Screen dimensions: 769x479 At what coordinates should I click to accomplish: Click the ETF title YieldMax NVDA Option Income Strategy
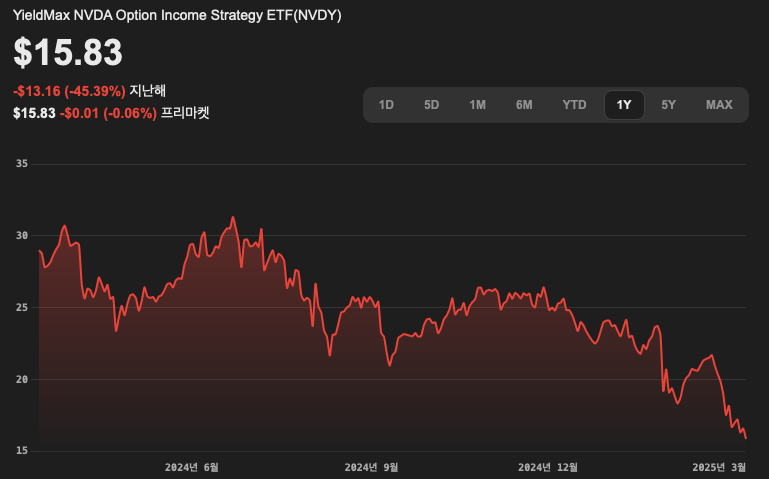coord(177,15)
